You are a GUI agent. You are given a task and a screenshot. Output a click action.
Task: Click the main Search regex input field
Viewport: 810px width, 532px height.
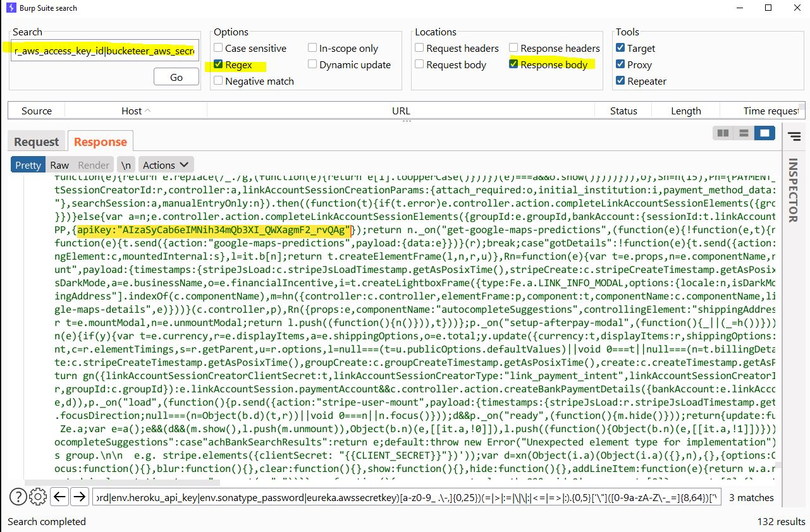[x=106, y=50]
